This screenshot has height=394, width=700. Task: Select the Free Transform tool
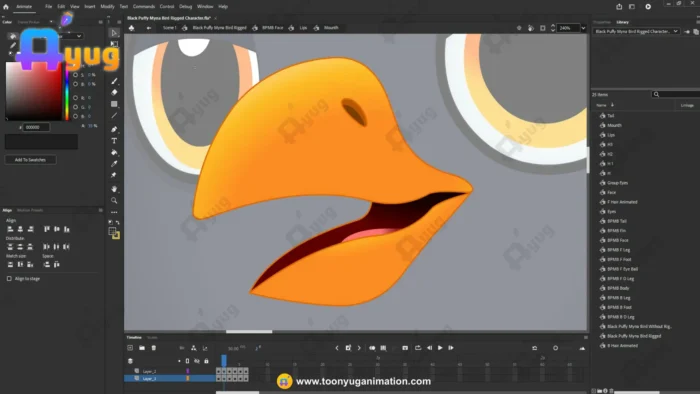coord(114,44)
